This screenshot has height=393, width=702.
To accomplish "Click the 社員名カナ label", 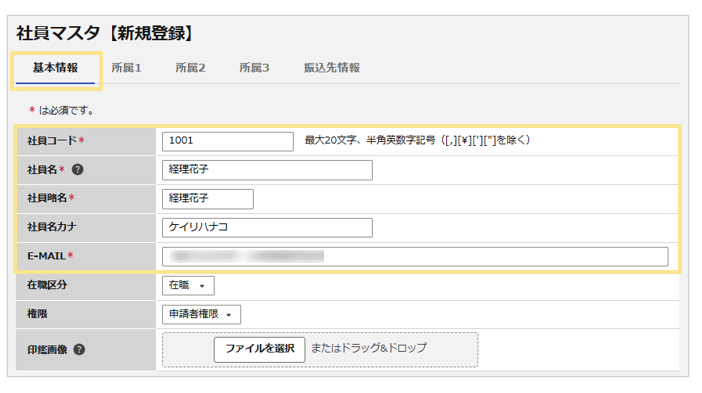I will point(52,227).
